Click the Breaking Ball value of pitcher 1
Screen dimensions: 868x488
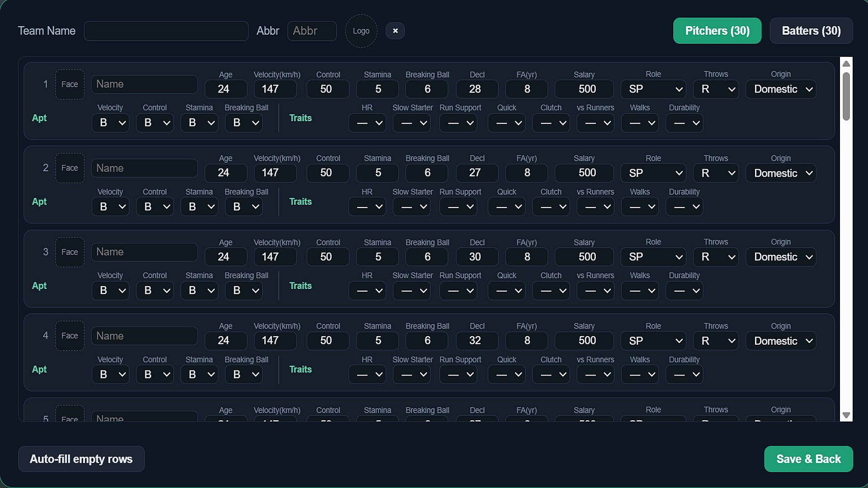[x=427, y=89]
